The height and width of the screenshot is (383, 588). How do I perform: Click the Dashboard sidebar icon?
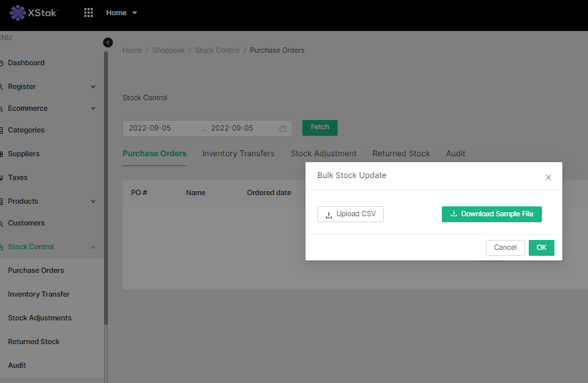pyautogui.click(x=2, y=63)
